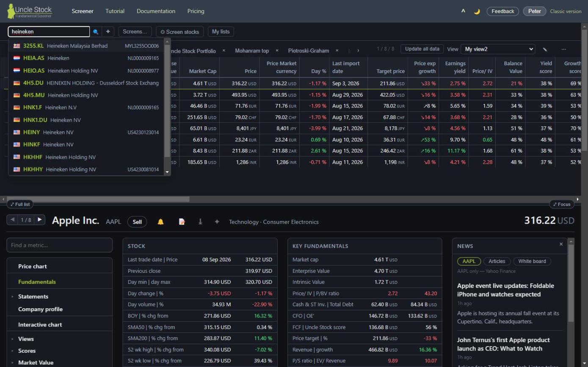Click in the heineken search field
This screenshot has width=588, height=367.
(49, 32)
